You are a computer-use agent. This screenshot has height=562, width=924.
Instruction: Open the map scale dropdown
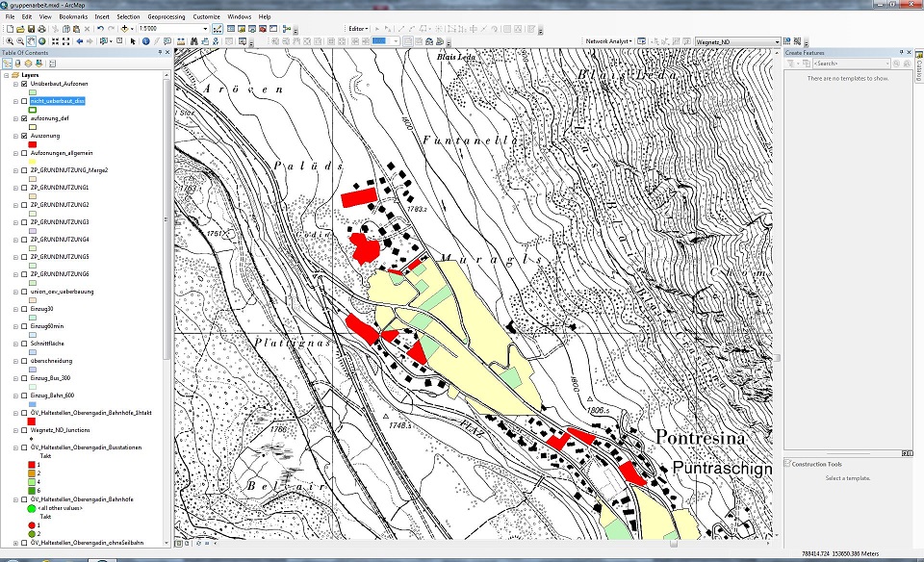tap(205, 29)
